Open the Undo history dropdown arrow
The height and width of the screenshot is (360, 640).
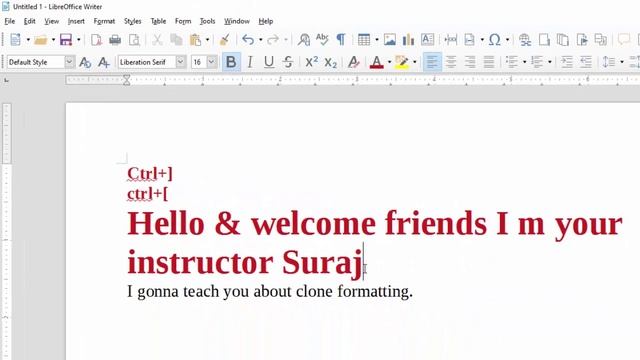(x=260, y=40)
